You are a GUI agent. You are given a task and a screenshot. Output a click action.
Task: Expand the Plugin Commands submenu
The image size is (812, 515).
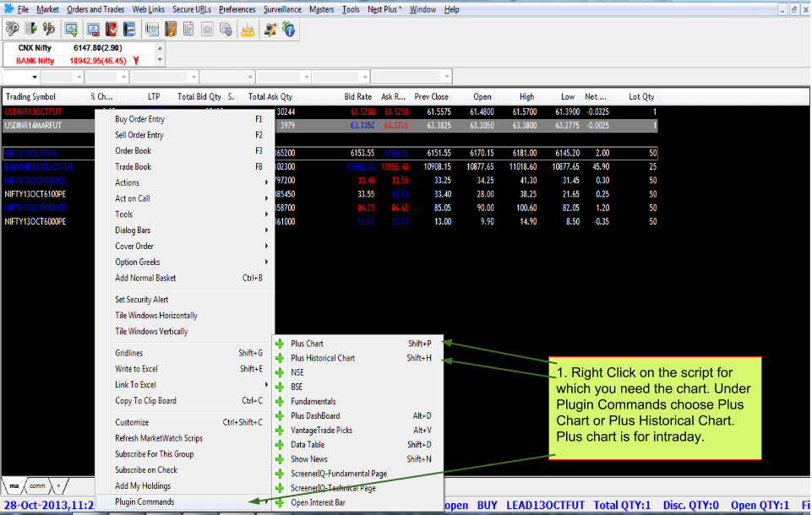(185, 502)
